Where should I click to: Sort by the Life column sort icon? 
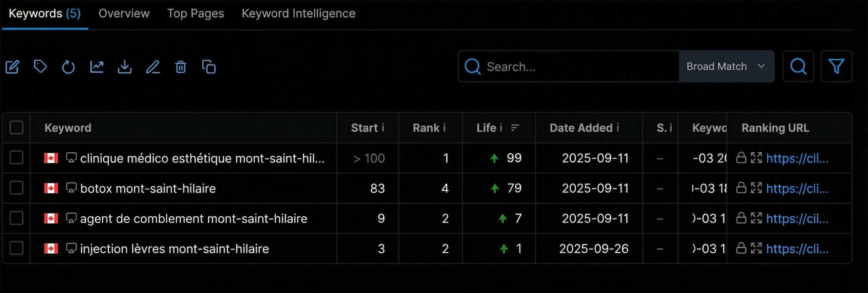(515, 128)
